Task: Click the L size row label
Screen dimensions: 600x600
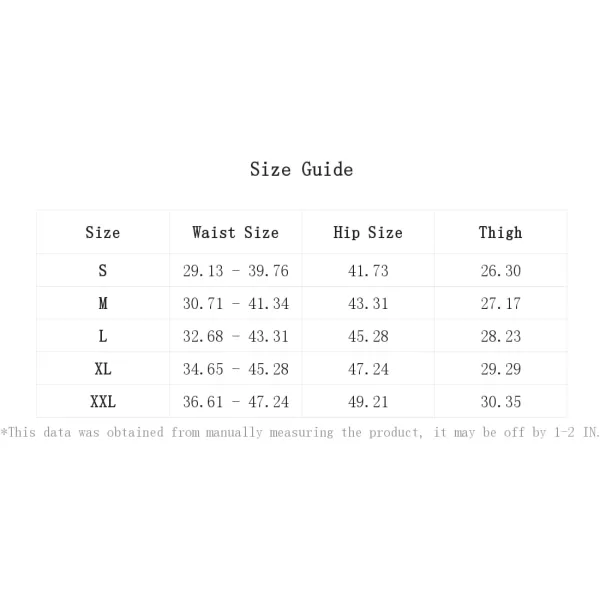Action: pyautogui.click(x=103, y=336)
